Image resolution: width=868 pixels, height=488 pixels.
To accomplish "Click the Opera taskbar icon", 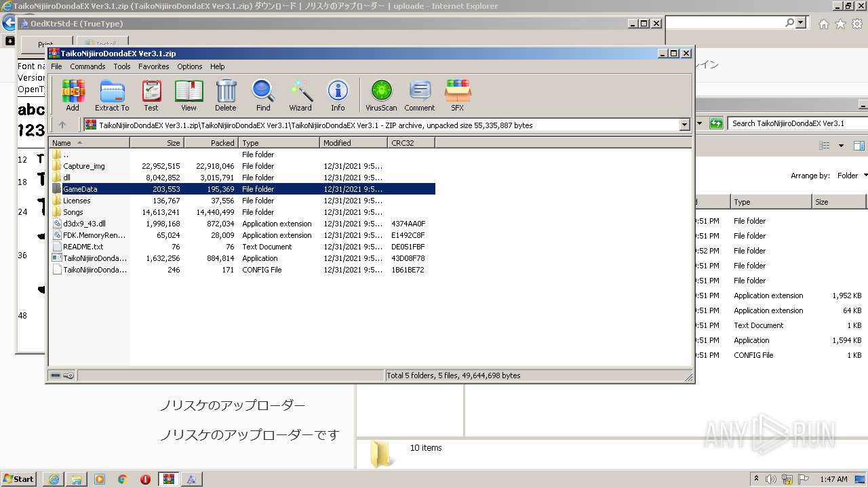I will click(x=145, y=479).
